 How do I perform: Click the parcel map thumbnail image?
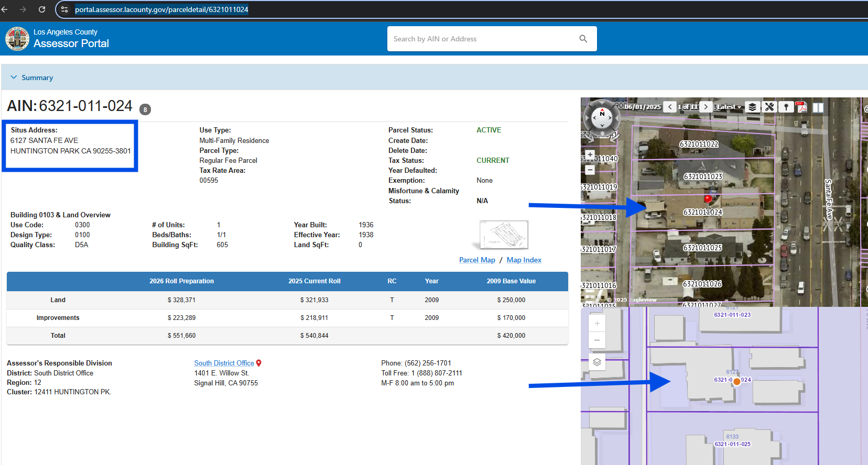503,235
